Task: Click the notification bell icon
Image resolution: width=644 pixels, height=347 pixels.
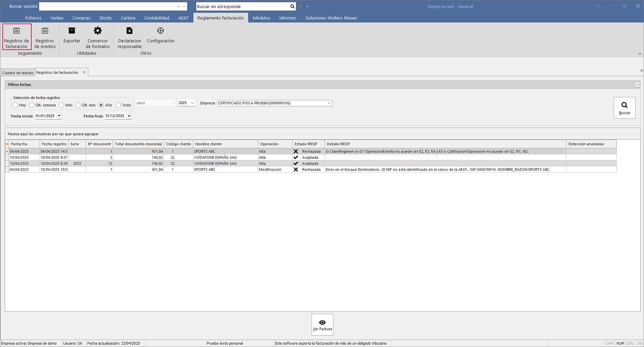Action: pyautogui.click(x=301, y=6)
